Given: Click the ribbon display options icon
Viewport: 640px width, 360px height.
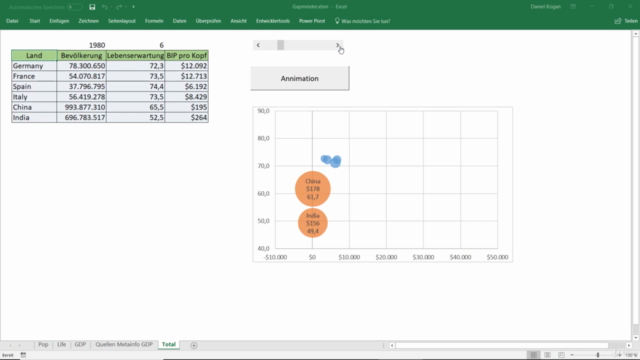Looking at the screenshot, I should 573,7.
